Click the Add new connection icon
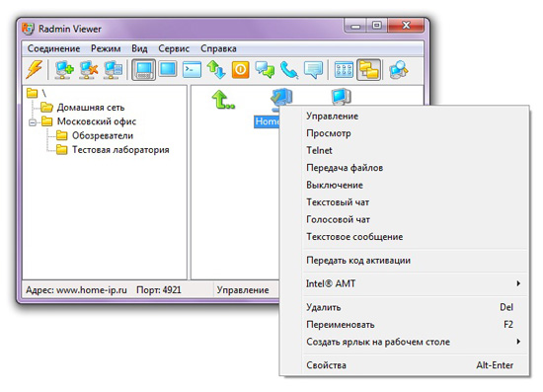The width and height of the screenshot is (543, 392). 64,69
